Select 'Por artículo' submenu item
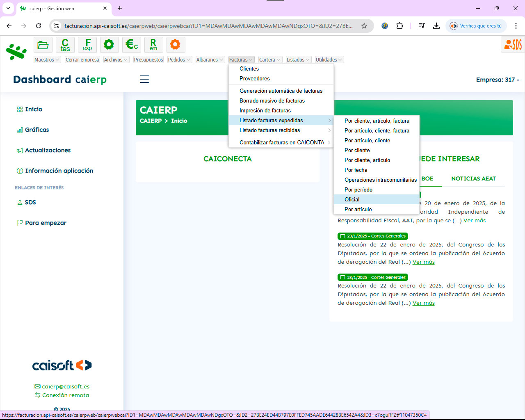The width and height of the screenshot is (525, 420). [377, 209]
